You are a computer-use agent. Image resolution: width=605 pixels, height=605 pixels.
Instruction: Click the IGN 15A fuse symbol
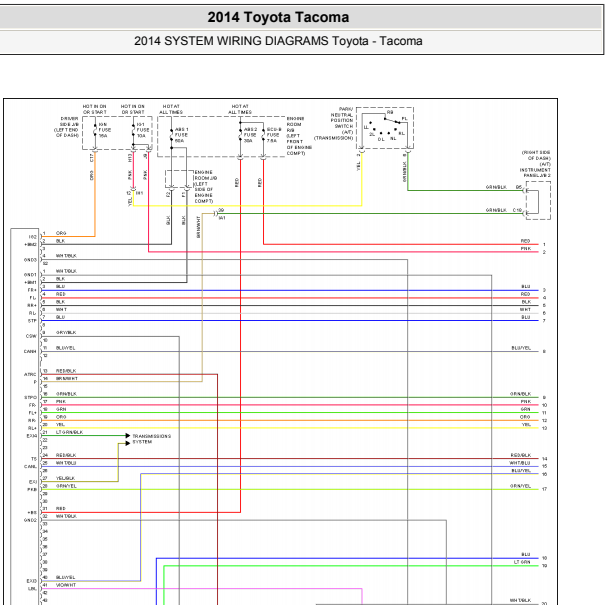pyautogui.click(x=94, y=128)
